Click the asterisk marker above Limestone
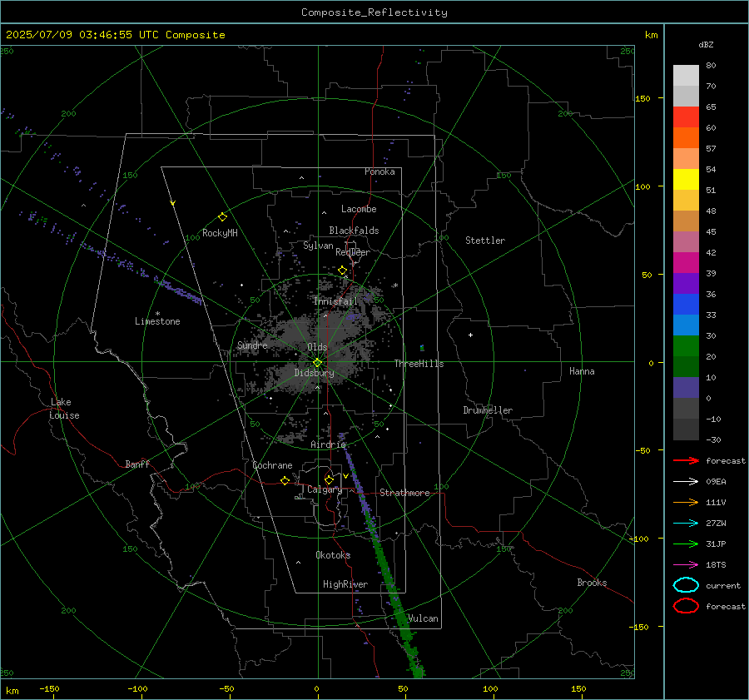This screenshot has height=700, width=749. pyautogui.click(x=157, y=314)
